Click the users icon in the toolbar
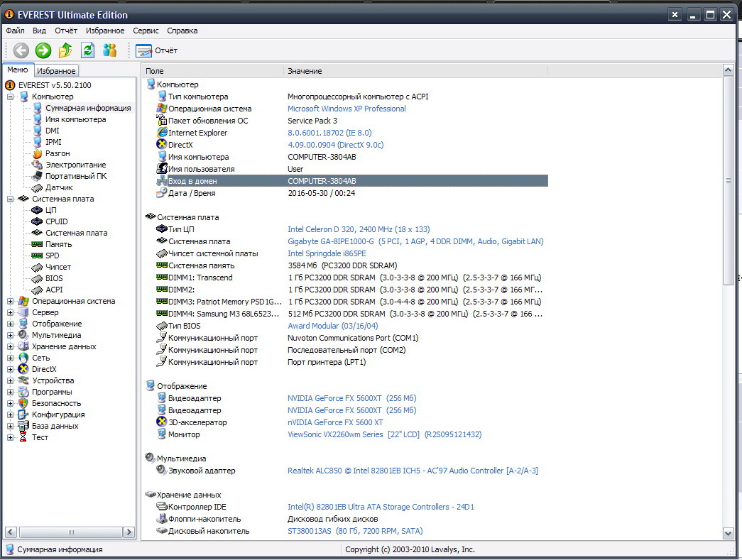 tap(109, 50)
